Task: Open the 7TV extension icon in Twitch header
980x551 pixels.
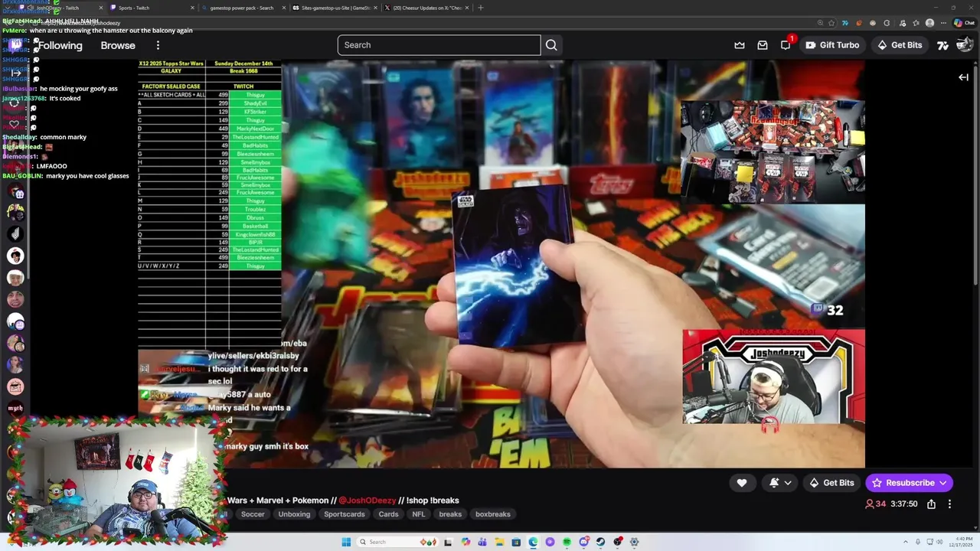Action: (x=943, y=45)
